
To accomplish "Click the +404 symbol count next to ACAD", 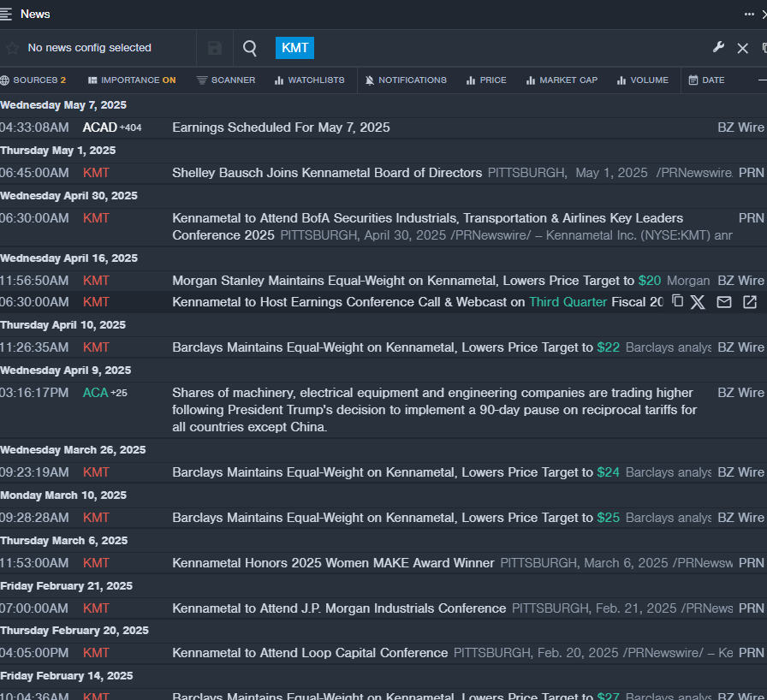I will coord(131,128).
